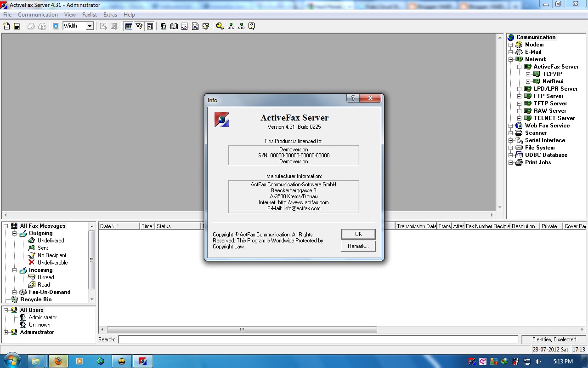Screen dimensions: 588x368
Task: Collapse the Outgoing tree node
Action: click(x=14, y=233)
